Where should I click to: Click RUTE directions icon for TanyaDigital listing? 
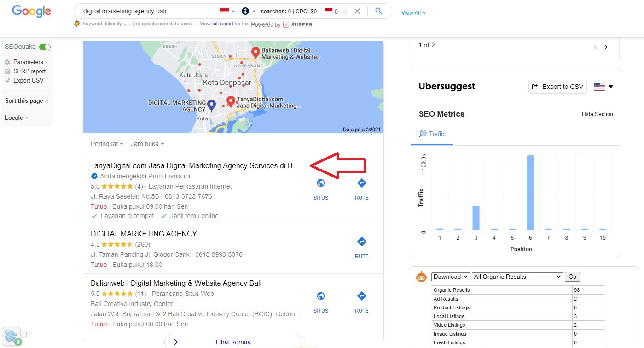tap(362, 183)
